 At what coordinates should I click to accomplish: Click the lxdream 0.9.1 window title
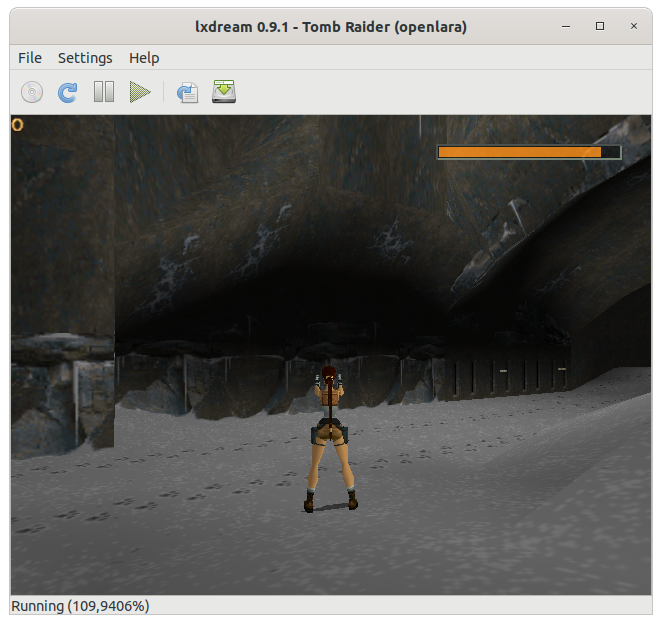331,27
